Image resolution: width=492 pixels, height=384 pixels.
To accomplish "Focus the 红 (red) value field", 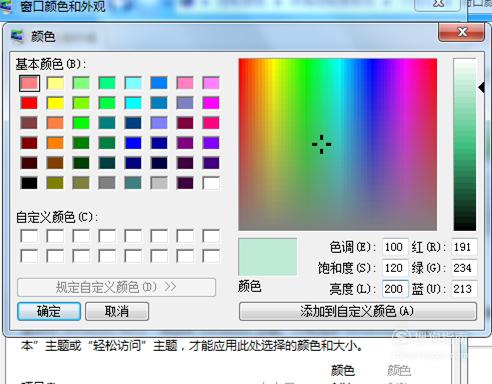I will coord(464,247).
